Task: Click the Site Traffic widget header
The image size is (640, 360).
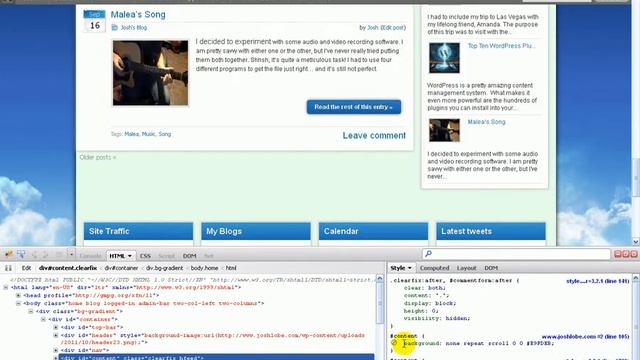Action: tap(138, 231)
